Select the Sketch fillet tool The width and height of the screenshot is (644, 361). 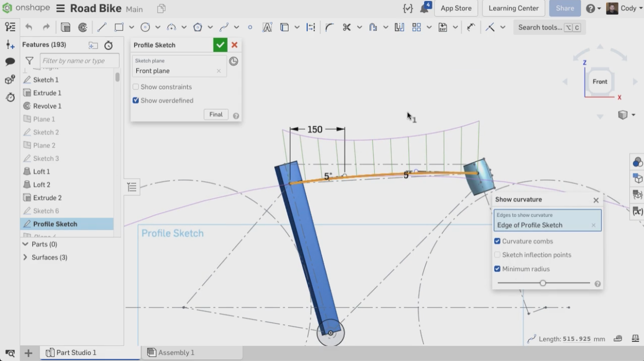pos(330,28)
